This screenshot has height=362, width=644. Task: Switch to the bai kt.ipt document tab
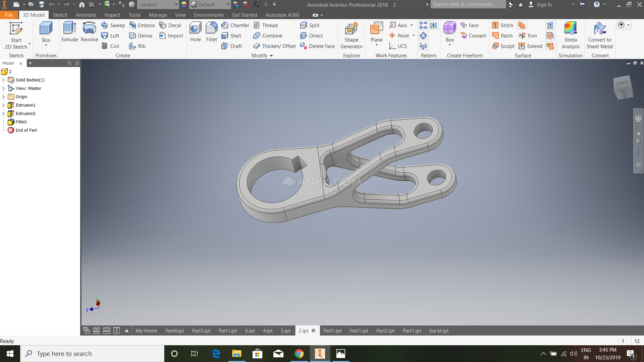pyautogui.click(x=439, y=331)
